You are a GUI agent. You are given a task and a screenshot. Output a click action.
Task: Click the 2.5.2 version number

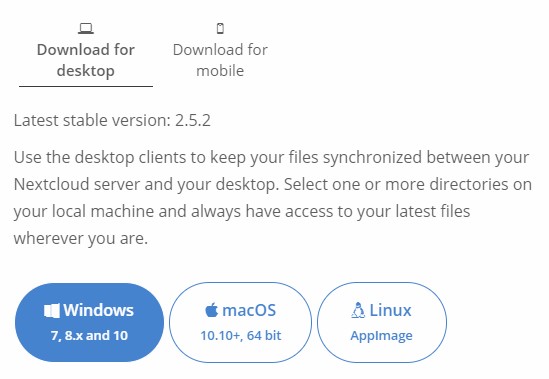point(193,120)
